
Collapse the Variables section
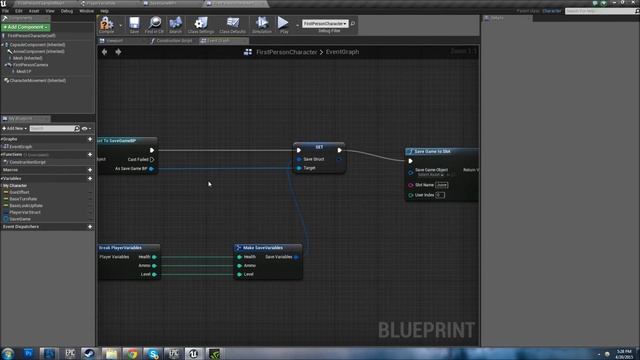pyautogui.click(x=2, y=179)
